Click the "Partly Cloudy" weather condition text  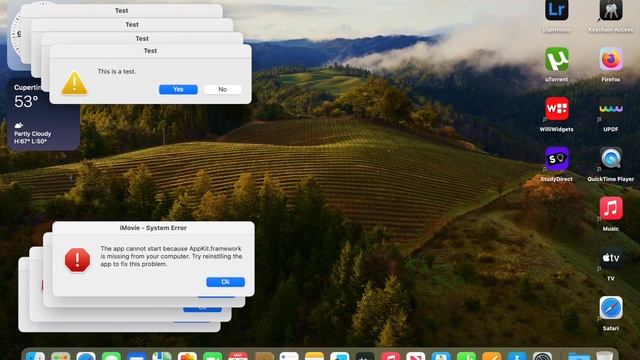[x=33, y=134]
